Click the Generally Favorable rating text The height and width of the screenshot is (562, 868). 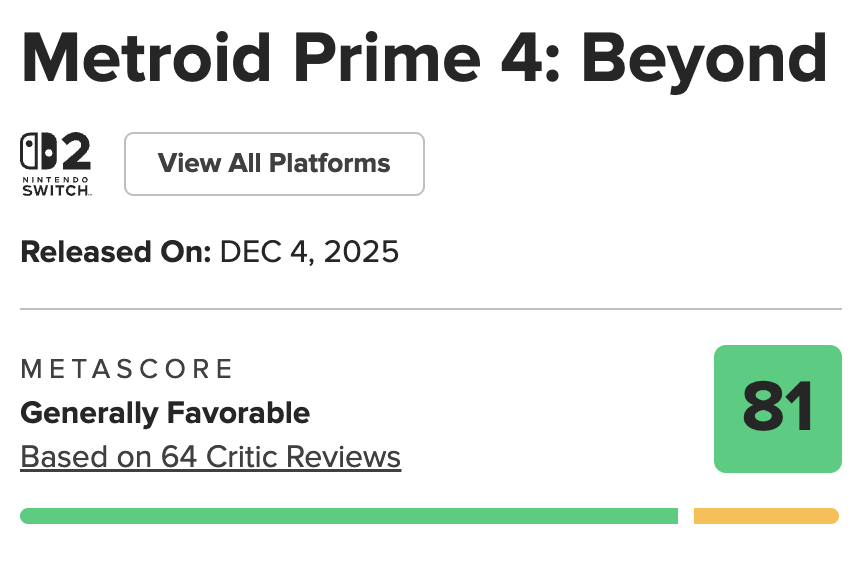[x=165, y=412]
